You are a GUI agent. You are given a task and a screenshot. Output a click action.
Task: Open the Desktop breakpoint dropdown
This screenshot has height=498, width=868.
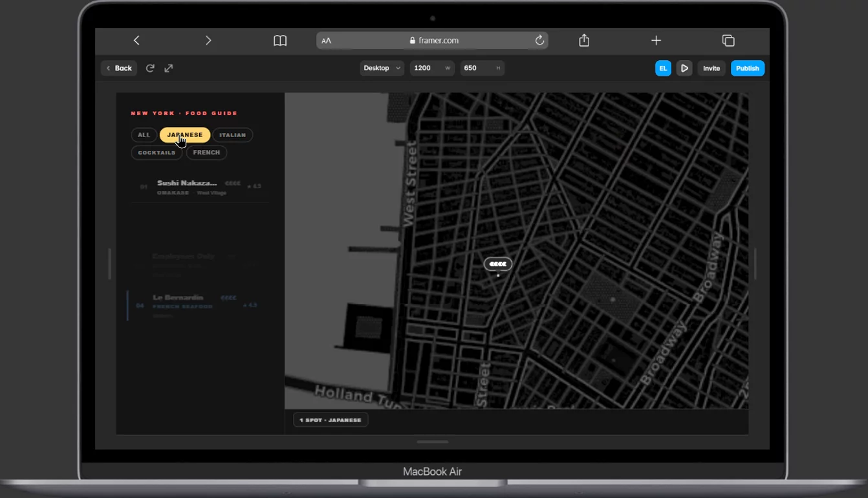tap(382, 68)
